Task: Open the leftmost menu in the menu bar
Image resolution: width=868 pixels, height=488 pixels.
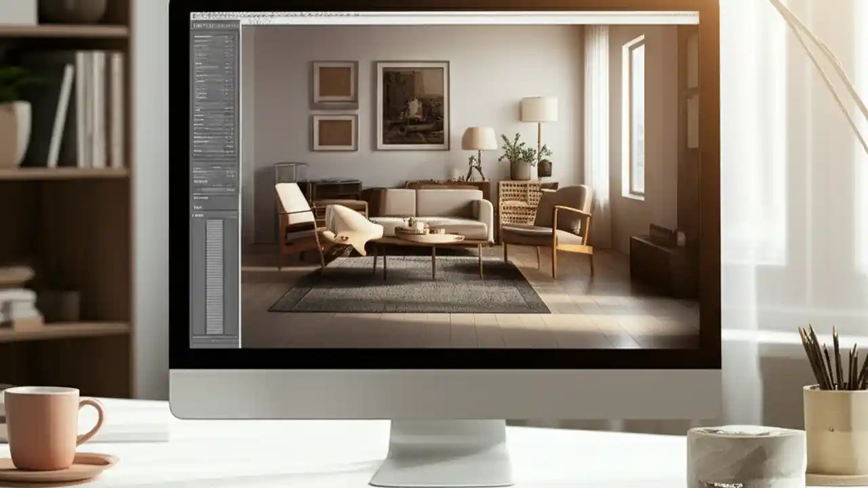Action: (x=195, y=15)
